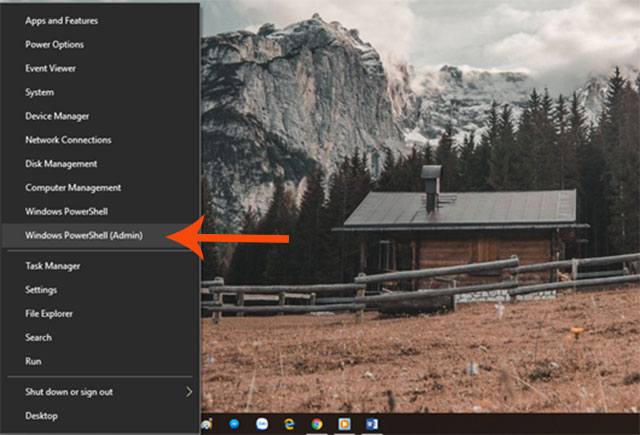Open Disk Management
640x435 pixels.
(100, 164)
